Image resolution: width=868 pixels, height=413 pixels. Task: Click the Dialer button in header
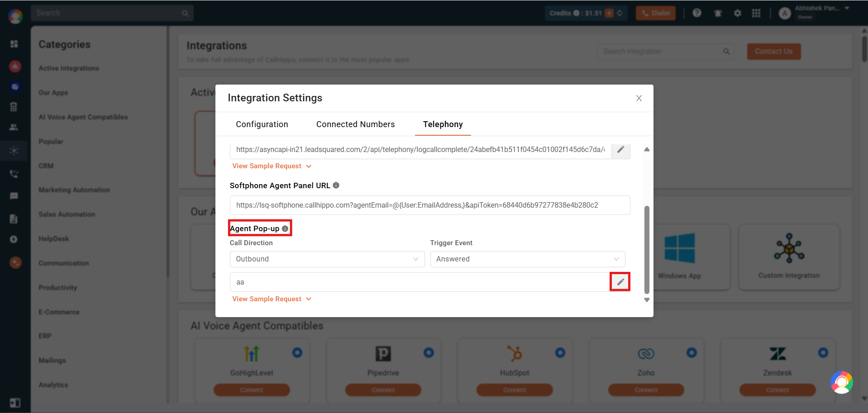click(x=655, y=13)
